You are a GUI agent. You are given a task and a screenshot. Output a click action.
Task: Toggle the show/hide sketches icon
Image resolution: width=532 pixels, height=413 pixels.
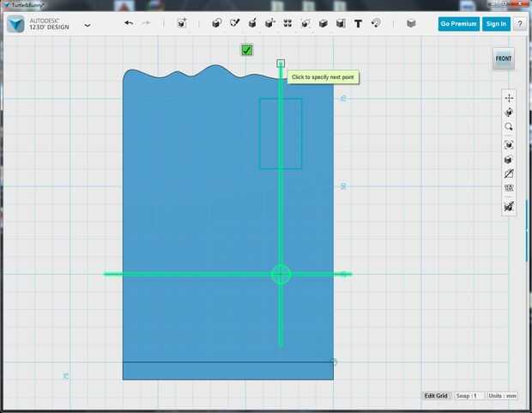click(x=509, y=174)
